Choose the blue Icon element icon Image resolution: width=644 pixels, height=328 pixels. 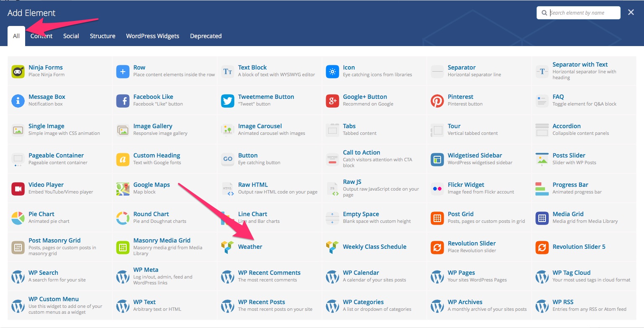click(x=332, y=72)
